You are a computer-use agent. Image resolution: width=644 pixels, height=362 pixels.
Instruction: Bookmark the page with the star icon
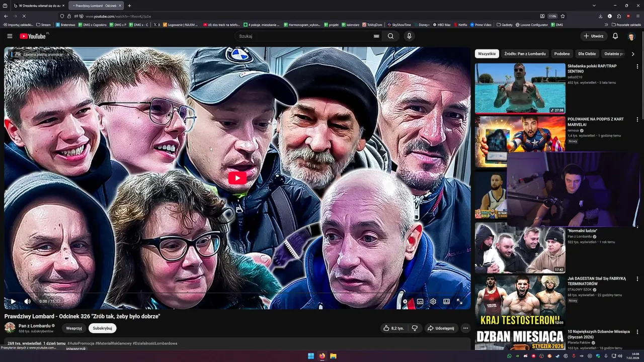point(562,16)
